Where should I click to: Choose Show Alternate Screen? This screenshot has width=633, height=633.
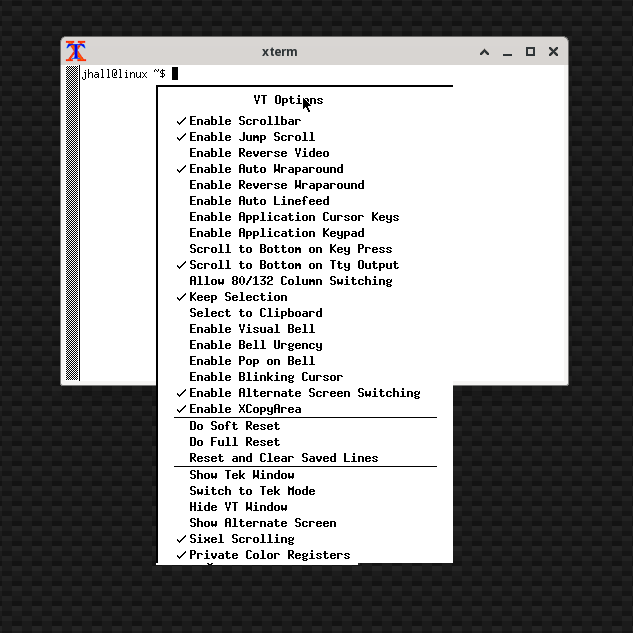click(305, 523)
